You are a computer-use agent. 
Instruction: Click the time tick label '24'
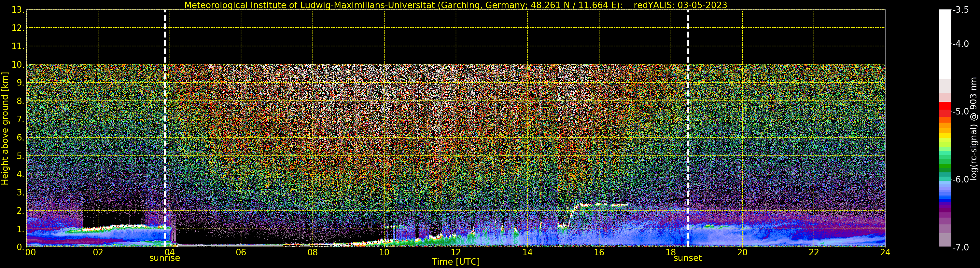pos(885,252)
